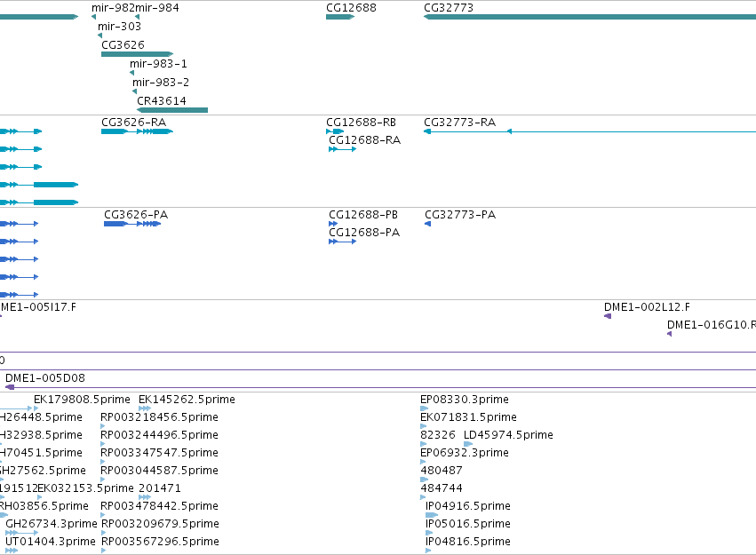Click the purple DME1-005D08 arrowhead
This screenshot has width=756, height=555.
click(10, 387)
